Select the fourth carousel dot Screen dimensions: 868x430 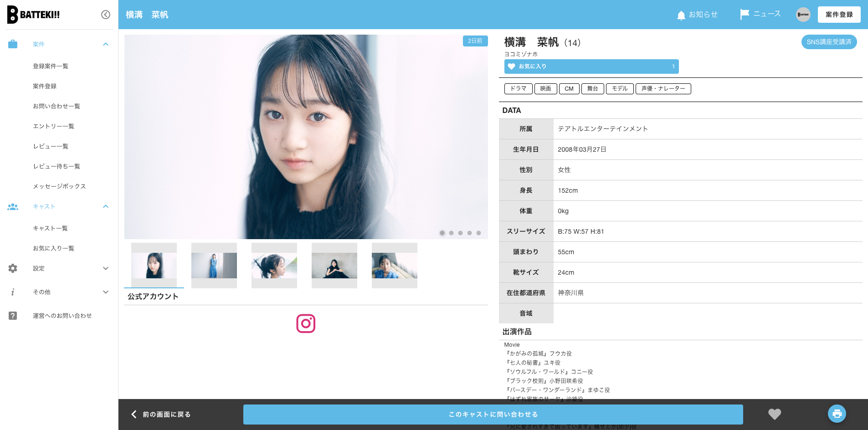pyautogui.click(x=469, y=233)
